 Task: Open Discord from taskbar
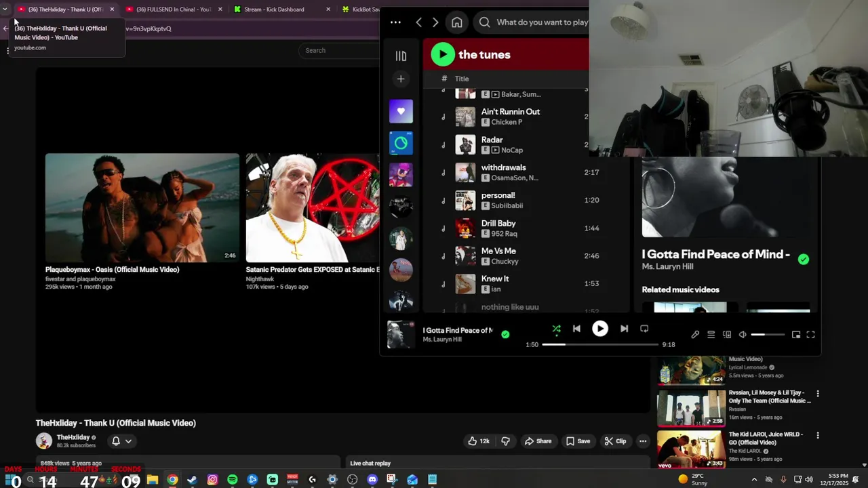coord(372,480)
